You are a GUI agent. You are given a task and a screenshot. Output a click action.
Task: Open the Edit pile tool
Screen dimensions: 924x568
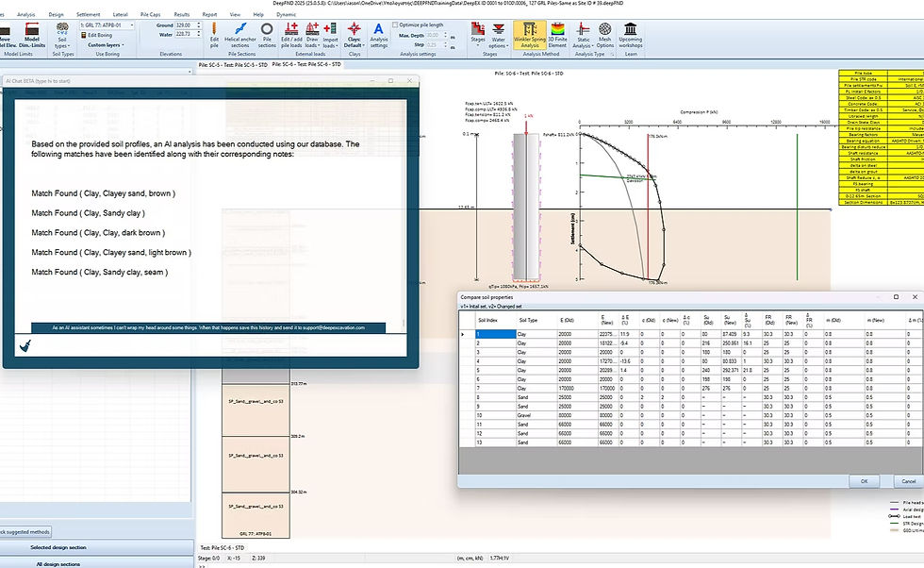click(214, 35)
